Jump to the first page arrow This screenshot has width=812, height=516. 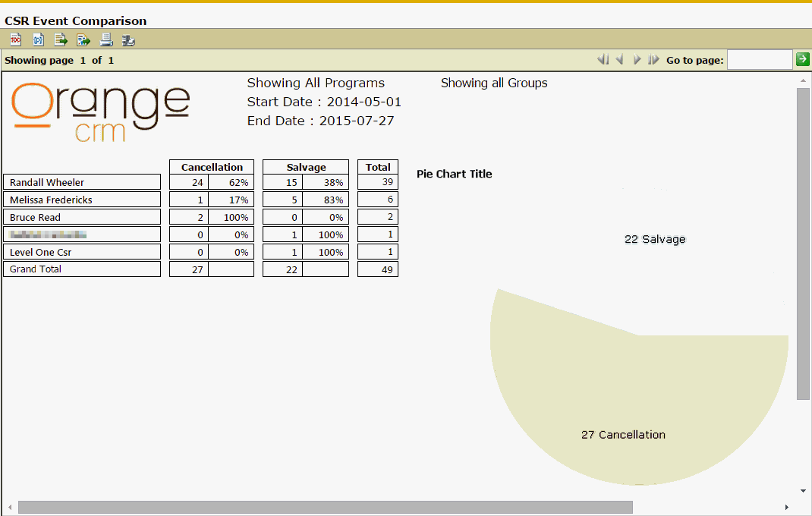click(x=603, y=60)
